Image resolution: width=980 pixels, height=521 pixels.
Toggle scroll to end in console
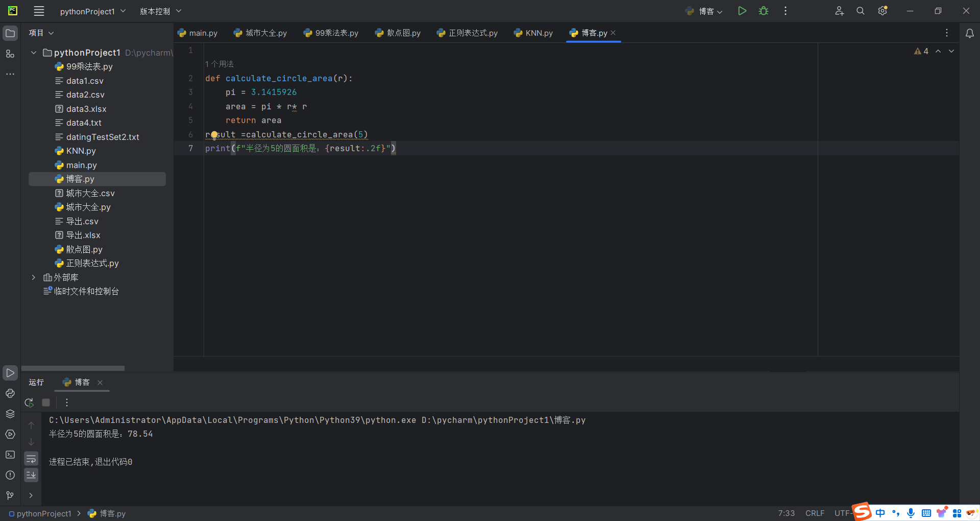tap(31, 475)
